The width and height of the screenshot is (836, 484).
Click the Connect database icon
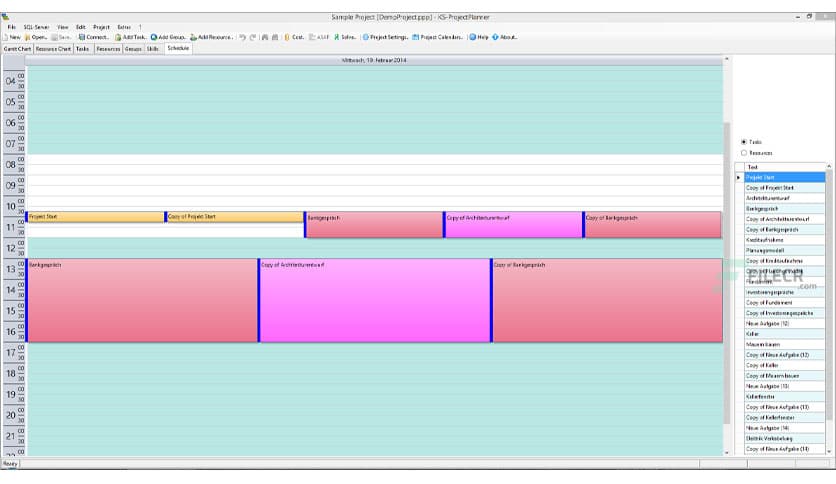coord(82,37)
